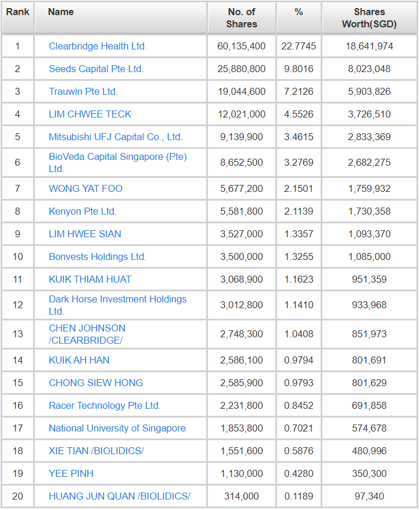Open the Clearbridge Health Ltd. shareholder link
Image resolution: width=420 pixels, height=510 pixels.
tap(98, 46)
